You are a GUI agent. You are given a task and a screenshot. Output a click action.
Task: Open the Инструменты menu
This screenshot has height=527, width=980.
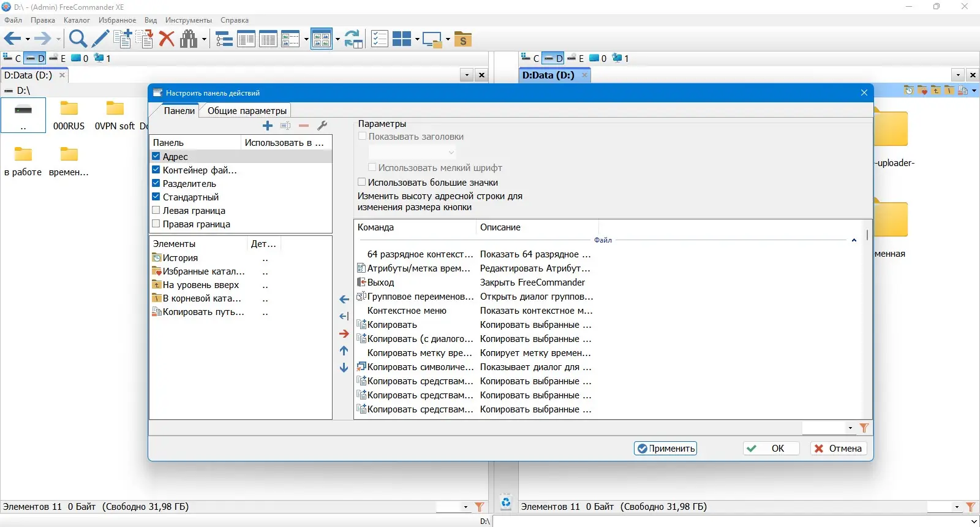[188, 20]
